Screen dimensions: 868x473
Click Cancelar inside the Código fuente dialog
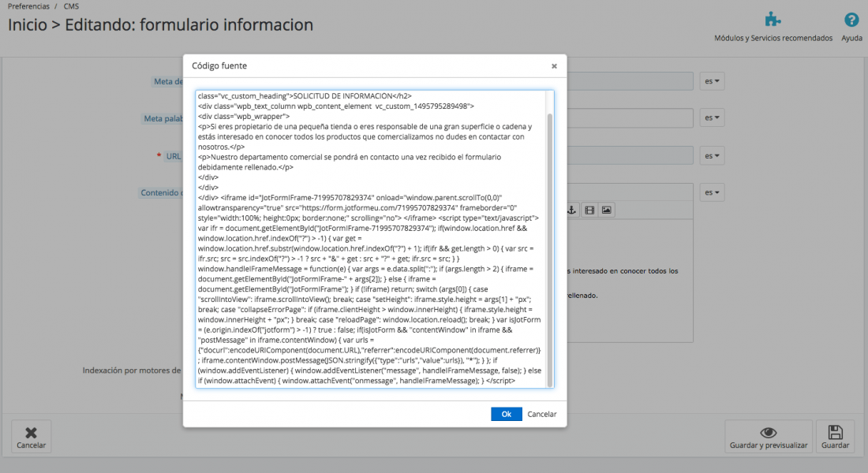point(542,414)
